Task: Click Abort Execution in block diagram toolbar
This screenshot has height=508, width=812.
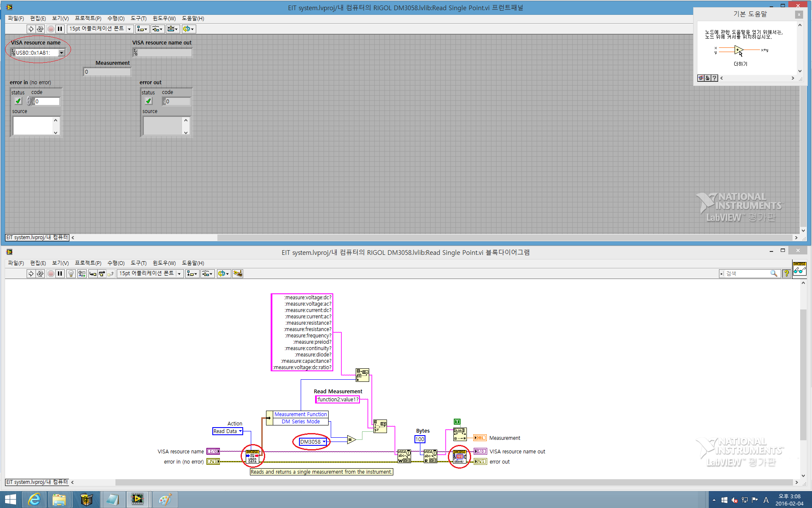Action: pos(51,273)
